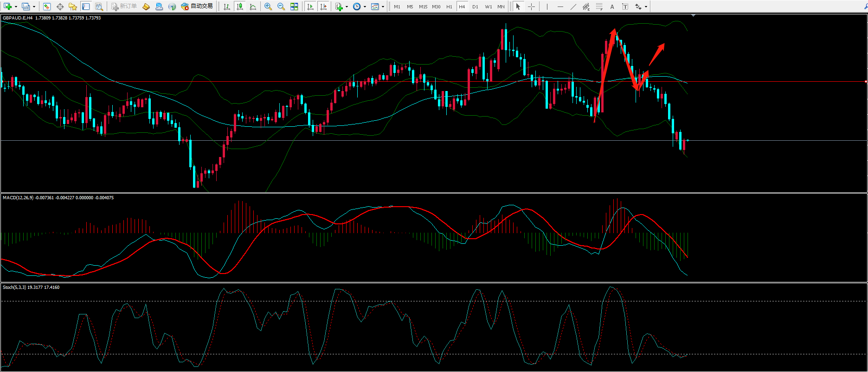Click the tile windows icon
Screen dimensions: 868x372
pos(294,7)
